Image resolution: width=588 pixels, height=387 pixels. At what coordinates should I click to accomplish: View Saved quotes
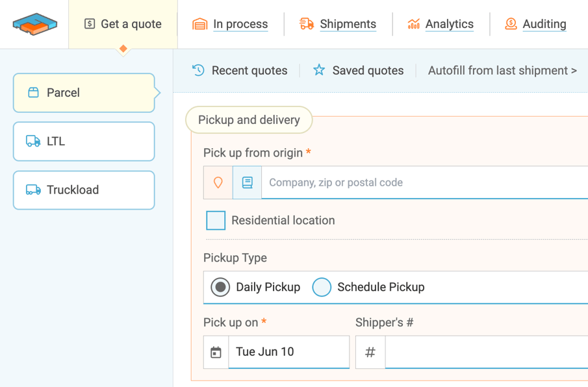(367, 70)
